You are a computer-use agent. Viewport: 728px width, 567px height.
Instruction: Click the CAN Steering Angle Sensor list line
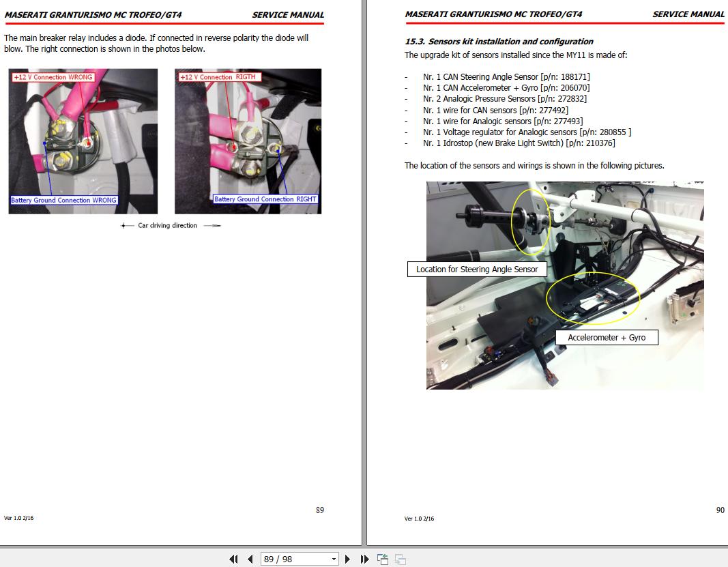506,76
